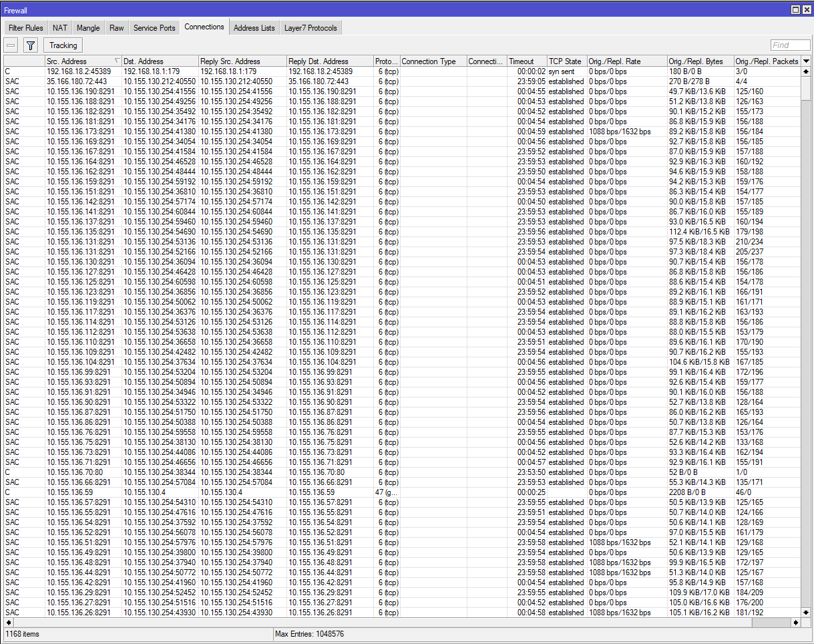Open the NAT tab

coord(60,28)
